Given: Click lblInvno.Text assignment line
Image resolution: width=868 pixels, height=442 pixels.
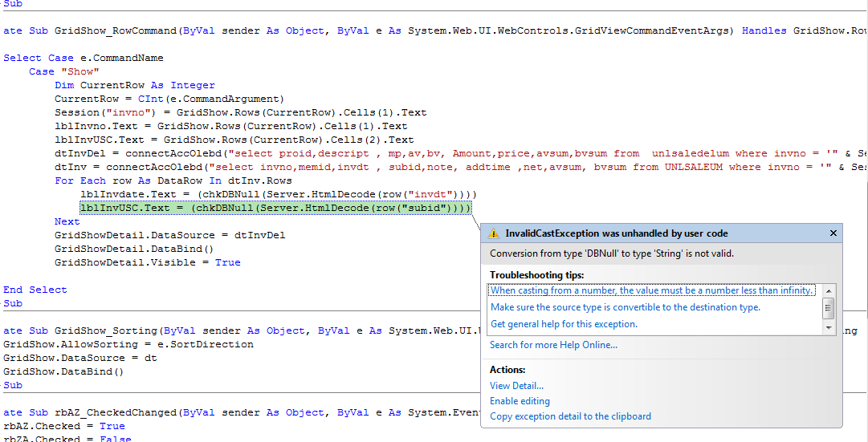Looking at the screenshot, I should (230, 126).
